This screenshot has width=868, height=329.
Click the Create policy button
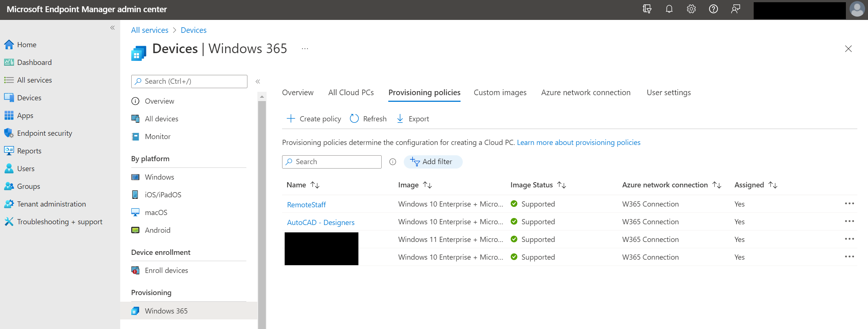tap(314, 119)
